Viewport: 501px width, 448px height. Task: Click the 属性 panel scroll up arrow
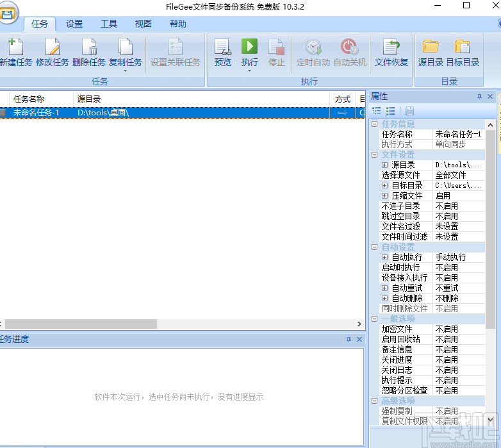coord(491,125)
